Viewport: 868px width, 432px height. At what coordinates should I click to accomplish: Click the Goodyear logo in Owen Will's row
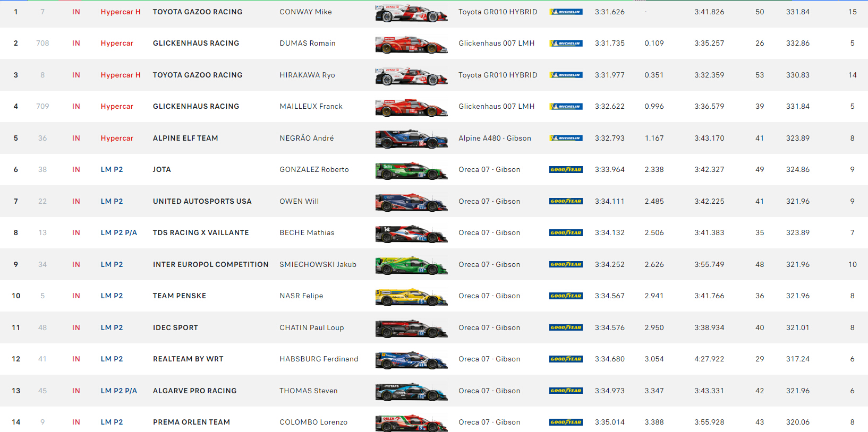click(x=566, y=201)
